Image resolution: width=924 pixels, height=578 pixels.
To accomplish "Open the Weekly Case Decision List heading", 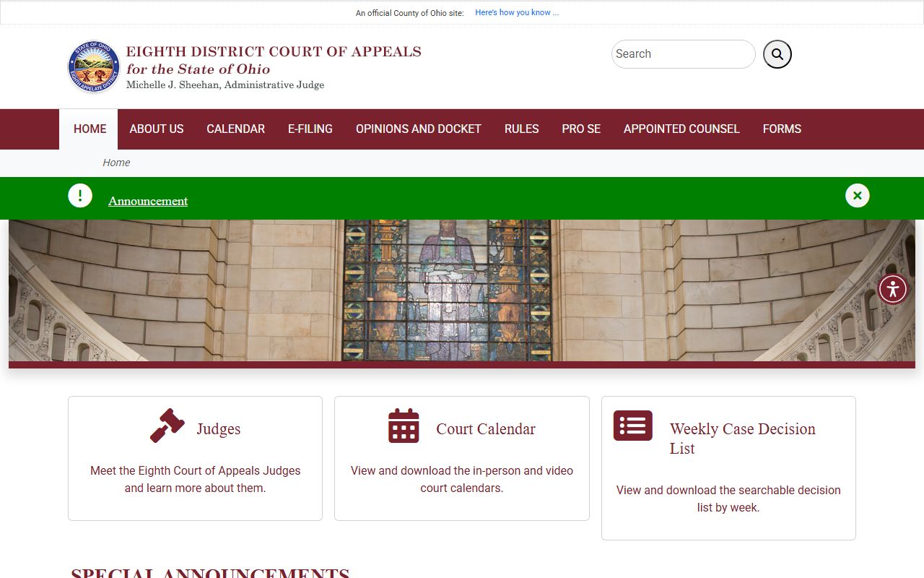I will coord(743,439).
